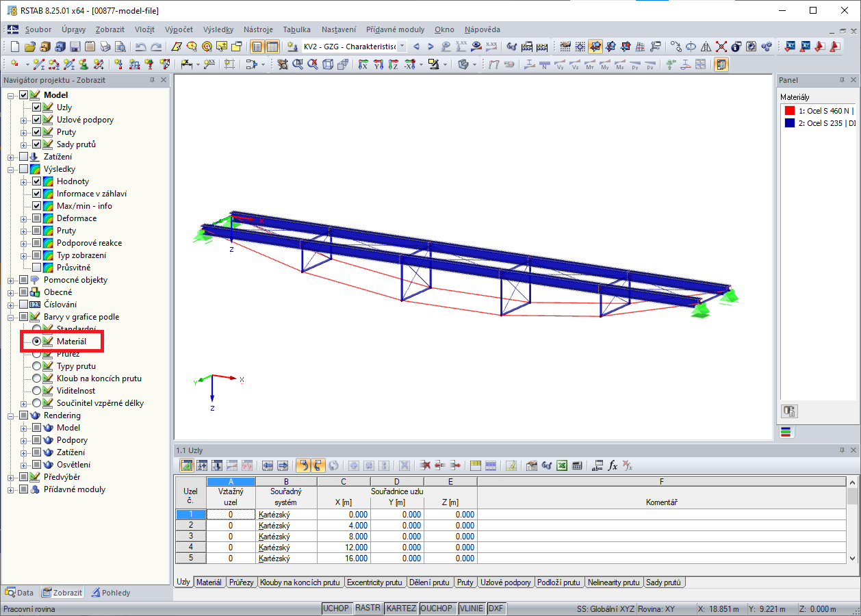This screenshot has height=616, width=861.
Task: Open the KV2 load case dropdown
Action: pyautogui.click(x=402, y=47)
